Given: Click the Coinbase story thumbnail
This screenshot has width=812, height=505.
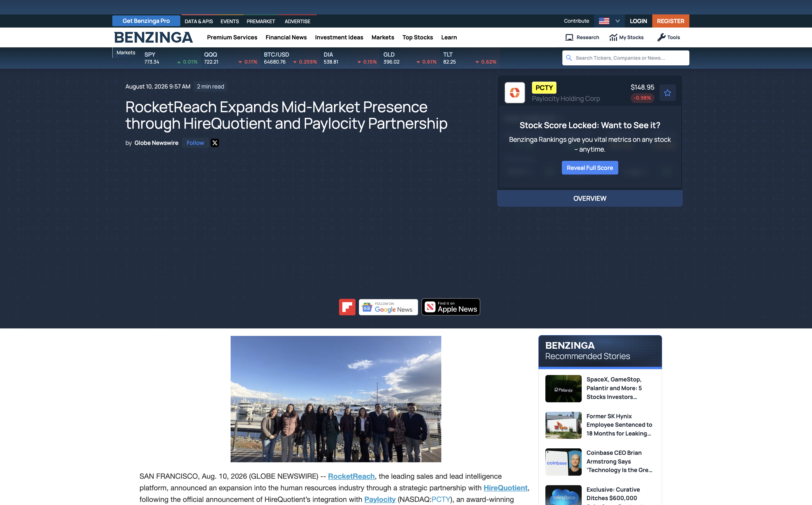Looking at the screenshot, I should click(563, 462).
